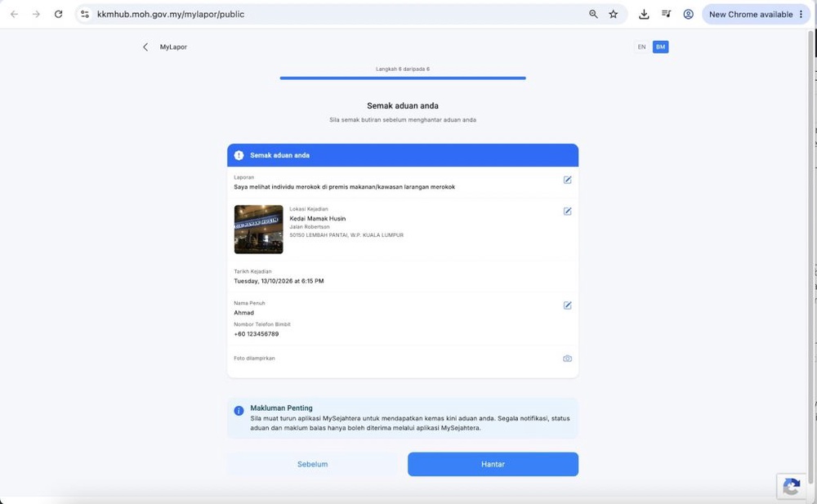Screen dimensions: 817x504
Task: Edit the Nama Penuh personal details
Action: click(x=568, y=306)
